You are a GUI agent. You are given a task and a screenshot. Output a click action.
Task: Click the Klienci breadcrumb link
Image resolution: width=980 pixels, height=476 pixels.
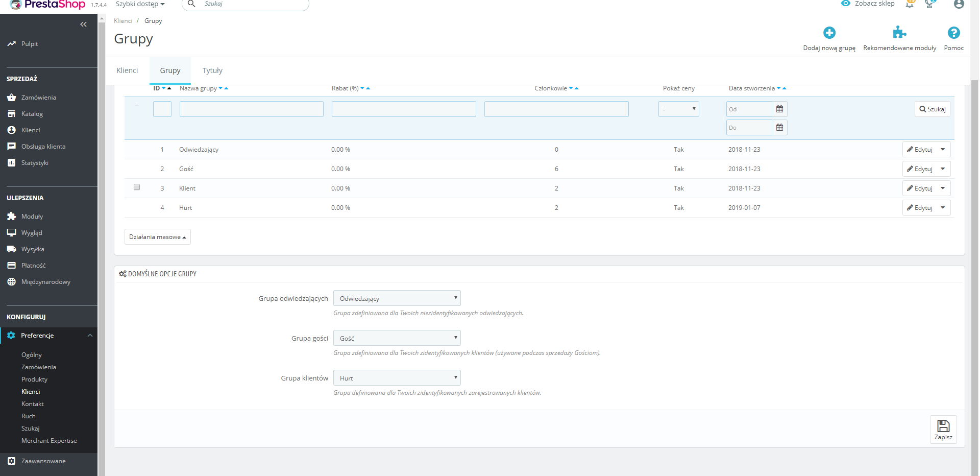pyautogui.click(x=123, y=21)
